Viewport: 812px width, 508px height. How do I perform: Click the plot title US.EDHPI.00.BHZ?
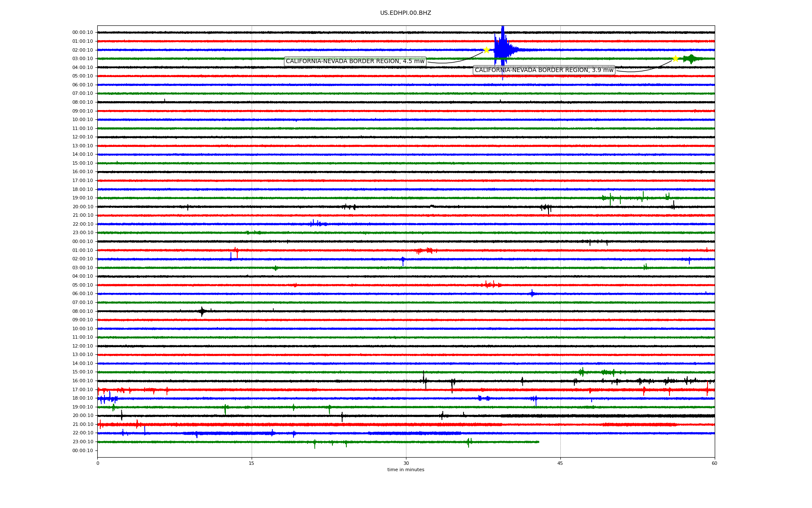click(x=406, y=13)
